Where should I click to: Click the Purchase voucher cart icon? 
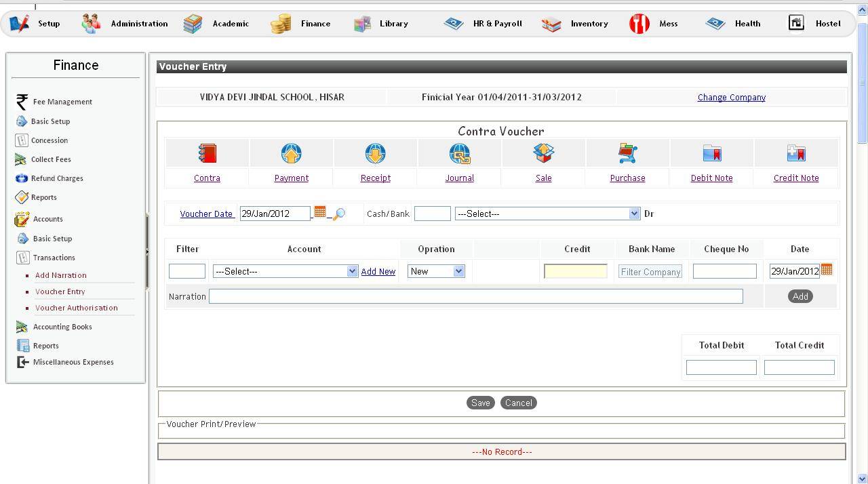pyautogui.click(x=627, y=153)
